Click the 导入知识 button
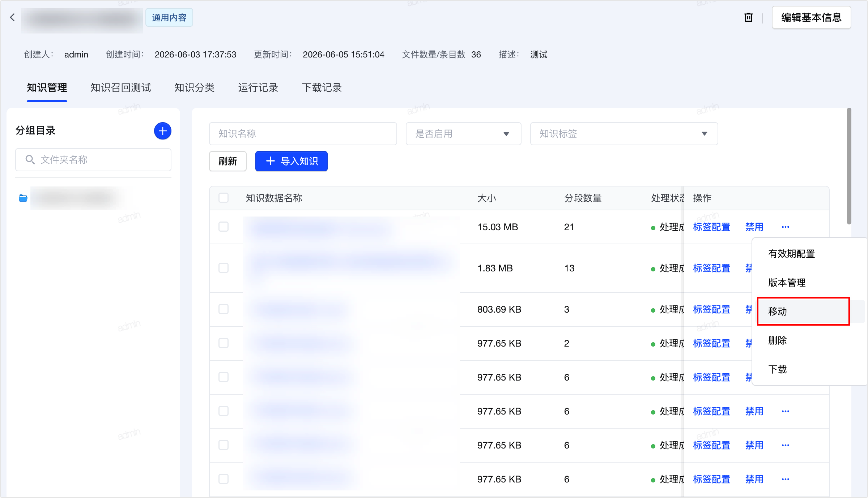 (x=292, y=161)
